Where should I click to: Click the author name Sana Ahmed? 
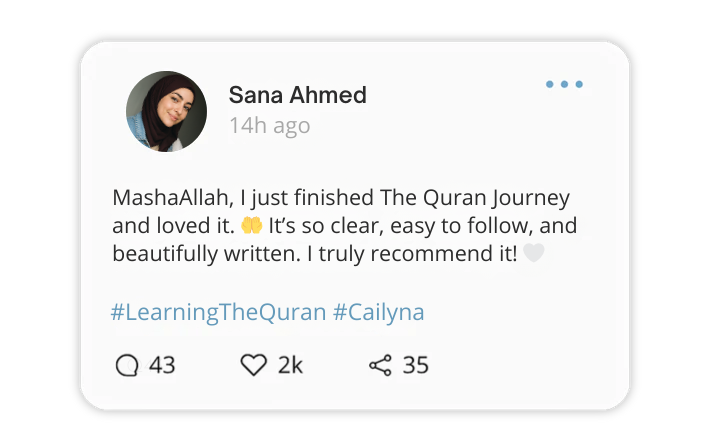pyautogui.click(x=297, y=95)
